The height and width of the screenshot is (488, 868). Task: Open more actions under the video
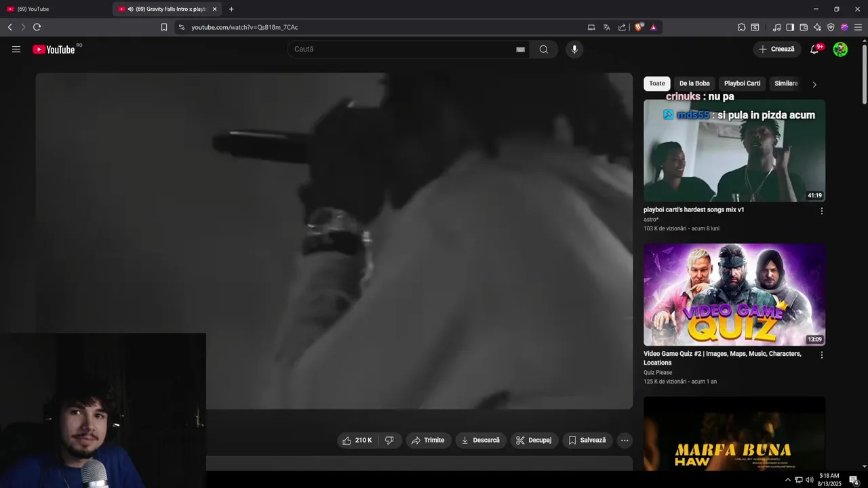(625, 441)
